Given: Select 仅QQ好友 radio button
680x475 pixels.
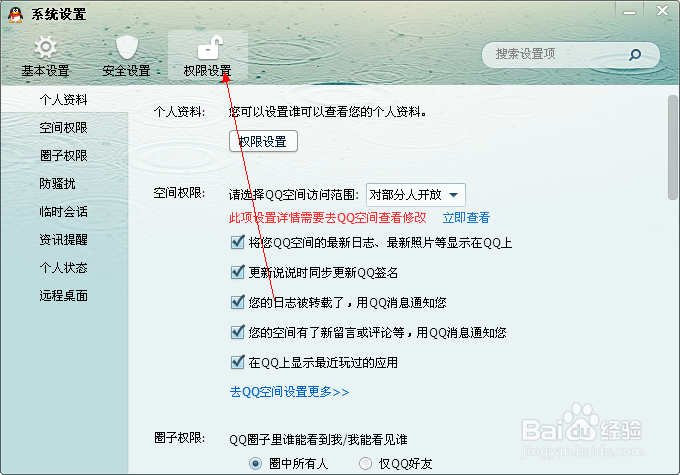Looking at the screenshot, I should [x=366, y=464].
